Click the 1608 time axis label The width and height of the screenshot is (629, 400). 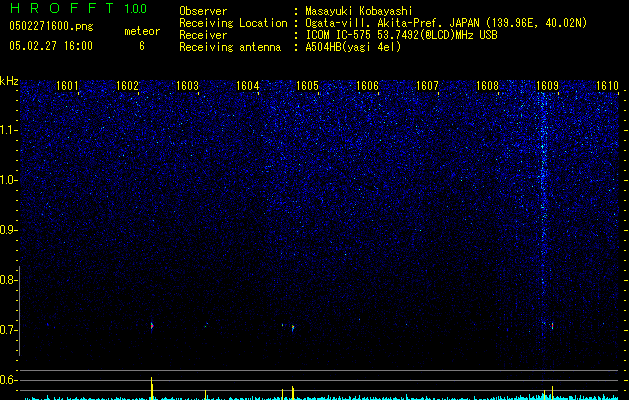click(487, 86)
